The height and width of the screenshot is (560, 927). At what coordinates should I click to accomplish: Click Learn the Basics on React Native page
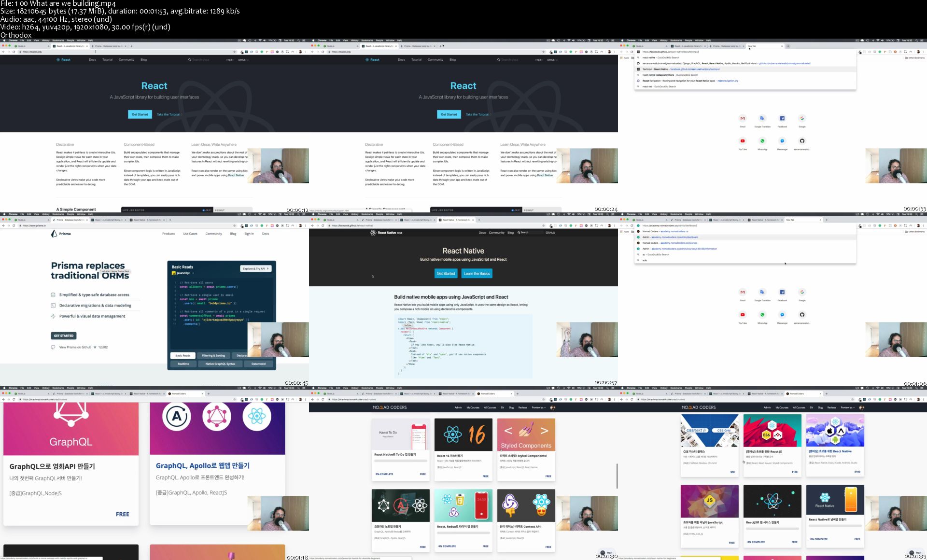click(x=477, y=274)
